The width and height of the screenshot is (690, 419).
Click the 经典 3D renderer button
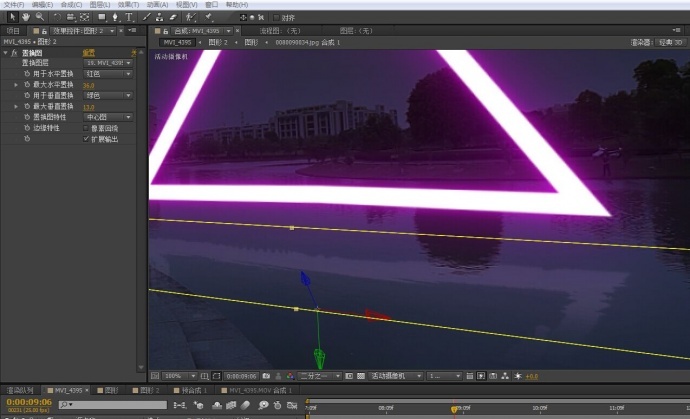(671, 43)
